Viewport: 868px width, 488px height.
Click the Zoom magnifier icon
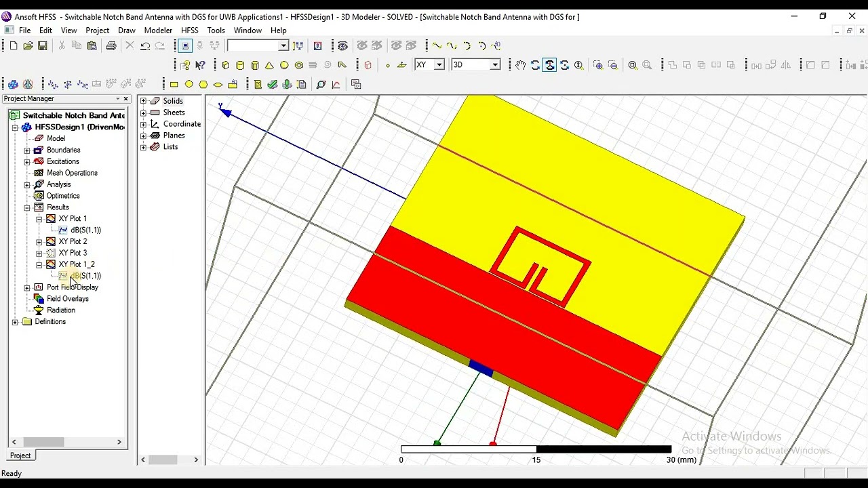578,65
